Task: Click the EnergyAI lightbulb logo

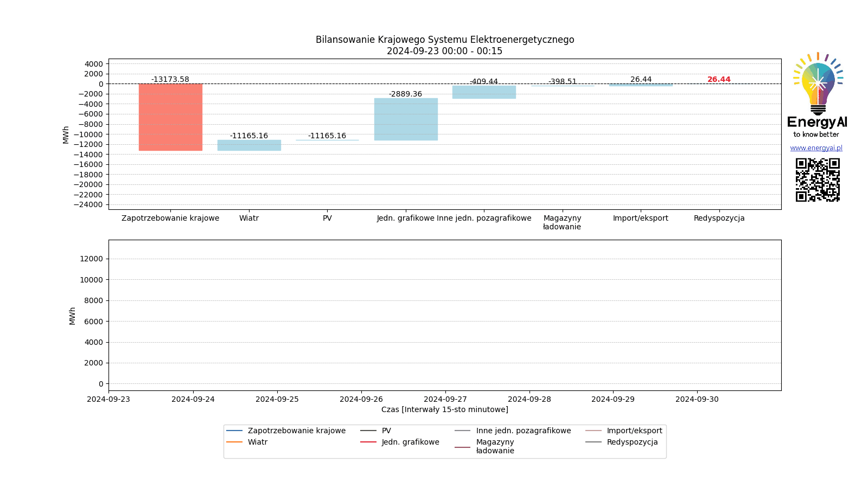Action: coord(818,84)
